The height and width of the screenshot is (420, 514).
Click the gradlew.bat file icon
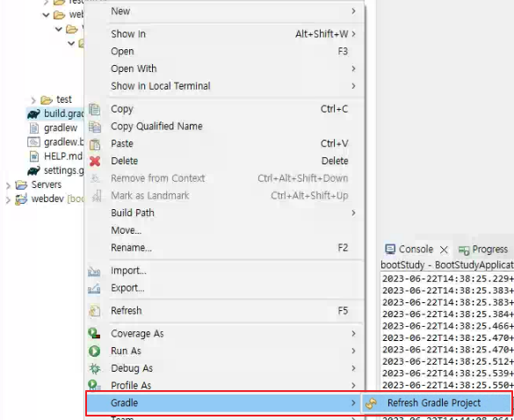point(33,142)
